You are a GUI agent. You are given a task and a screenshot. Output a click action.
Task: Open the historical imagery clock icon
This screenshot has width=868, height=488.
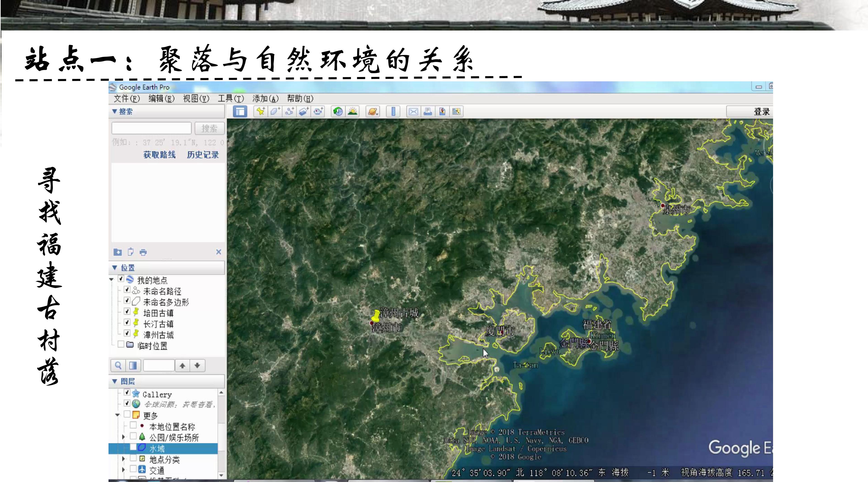tap(338, 112)
